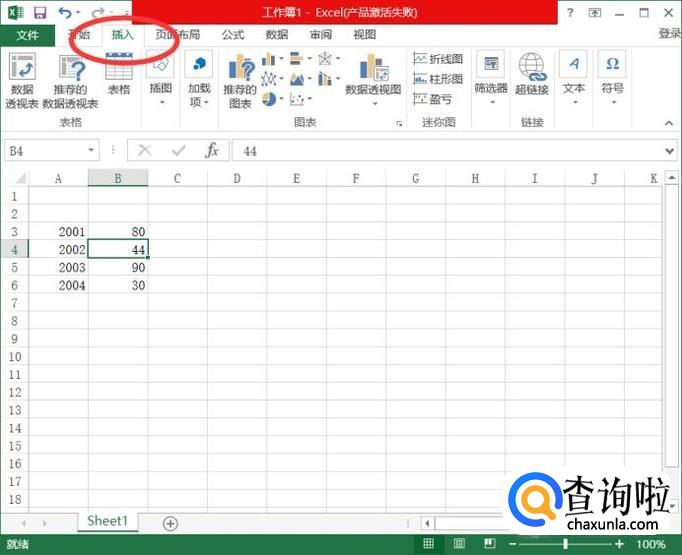This screenshot has width=682, height=555.
Task: Click the PivotTable (数据透视表) icon
Action: click(x=21, y=80)
